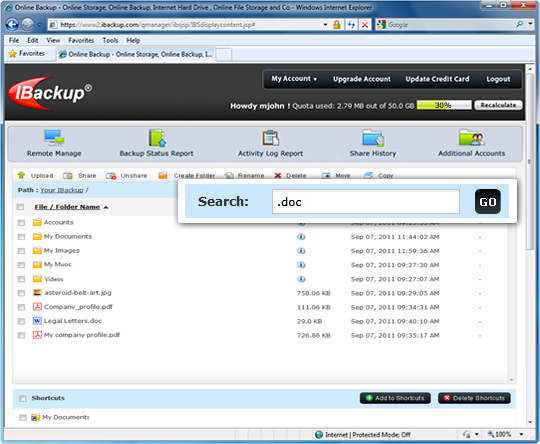Click the Upload arrow icon

[x=21, y=175]
